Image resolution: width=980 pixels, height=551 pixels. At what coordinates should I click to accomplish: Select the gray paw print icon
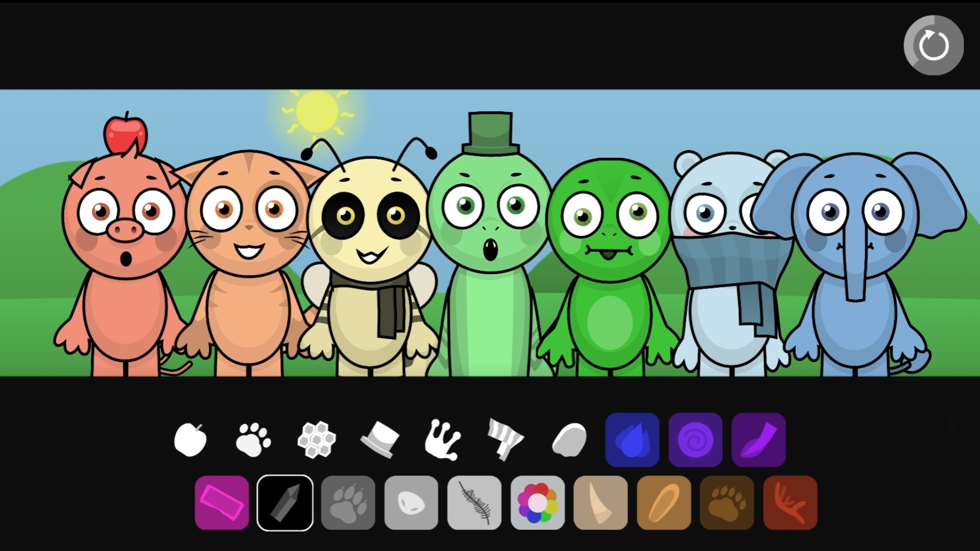(x=348, y=502)
